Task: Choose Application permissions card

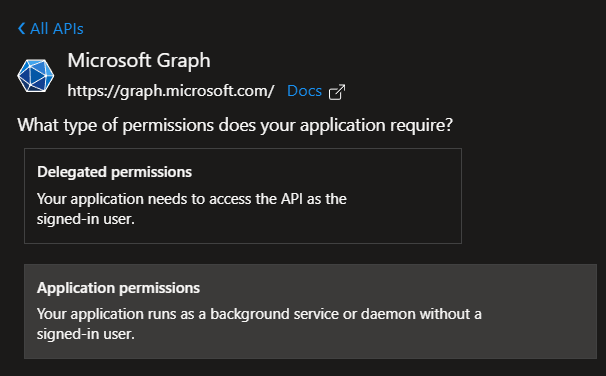Action: [x=310, y=311]
